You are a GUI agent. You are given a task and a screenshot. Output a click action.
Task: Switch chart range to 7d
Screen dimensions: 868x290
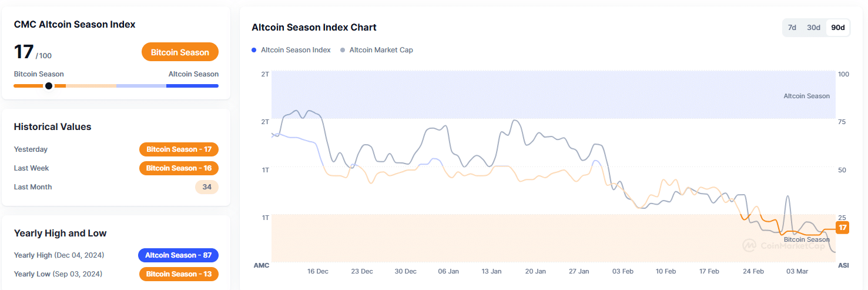coord(792,28)
